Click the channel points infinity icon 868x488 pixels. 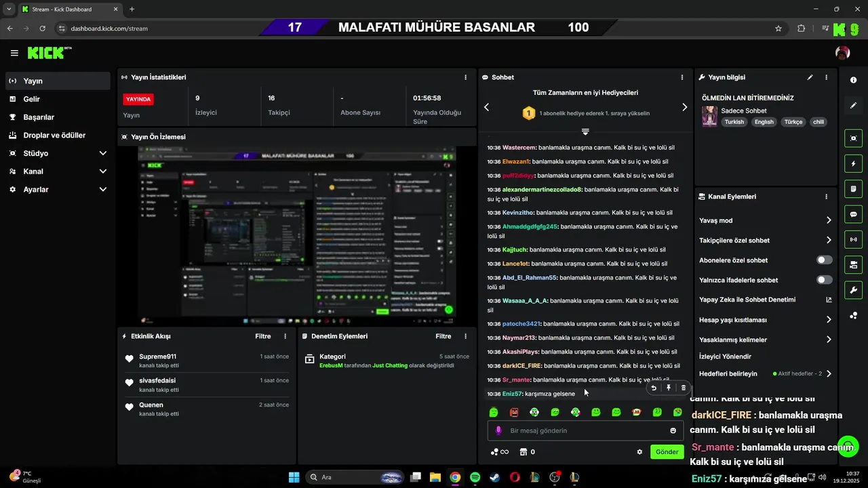[x=500, y=452]
